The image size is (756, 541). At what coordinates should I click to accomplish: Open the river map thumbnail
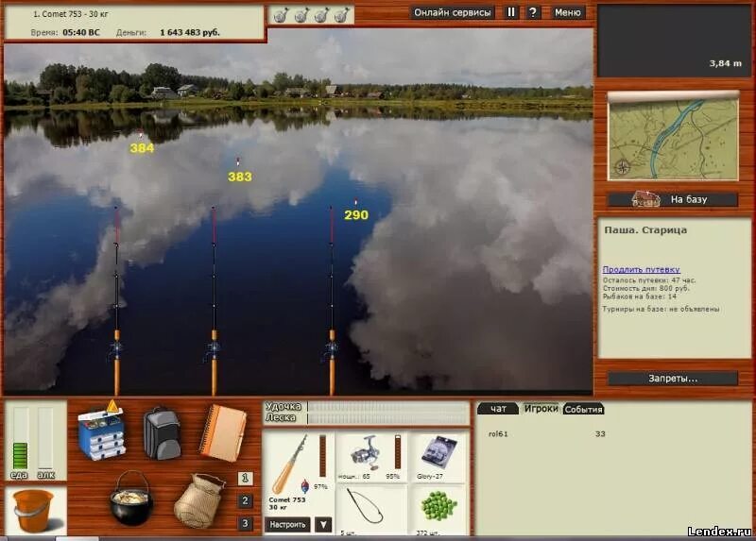tap(673, 138)
